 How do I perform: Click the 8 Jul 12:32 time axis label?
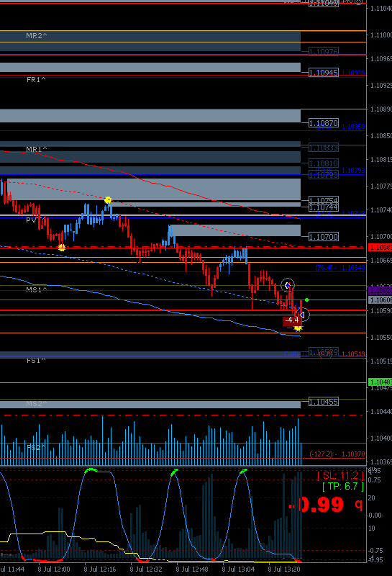[x=146, y=570]
